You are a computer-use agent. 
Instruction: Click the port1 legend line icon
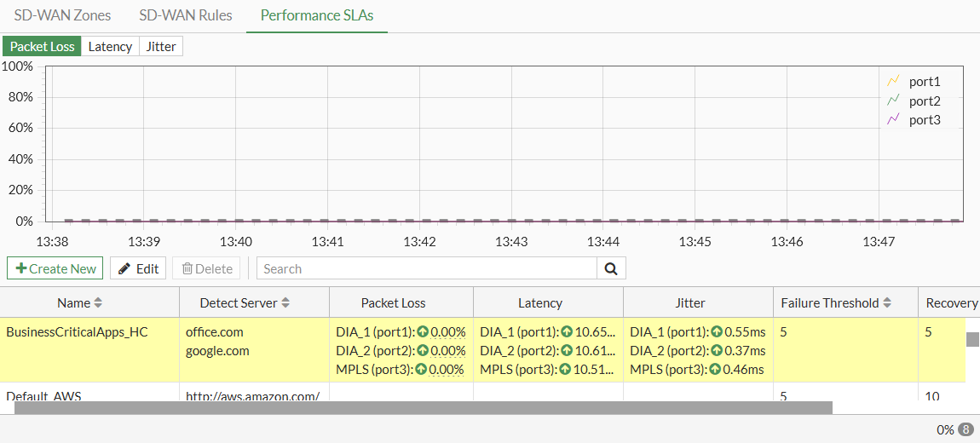click(x=893, y=82)
